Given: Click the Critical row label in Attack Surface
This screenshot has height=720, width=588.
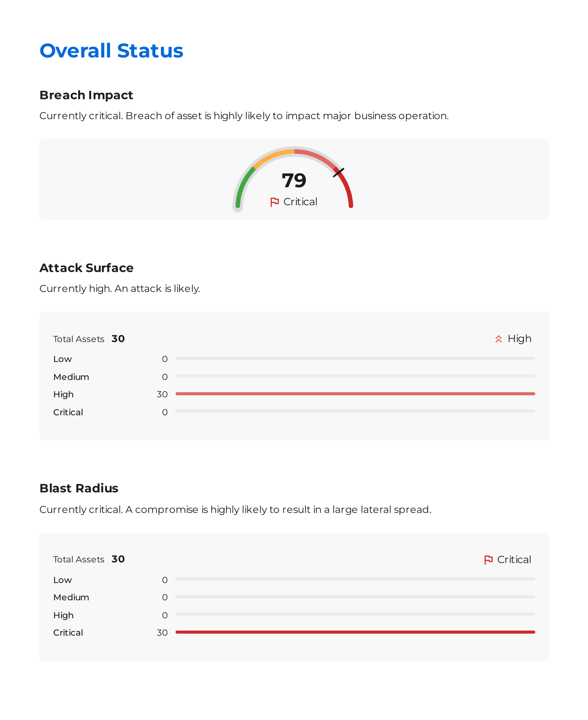Looking at the screenshot, I should (68, 412).
